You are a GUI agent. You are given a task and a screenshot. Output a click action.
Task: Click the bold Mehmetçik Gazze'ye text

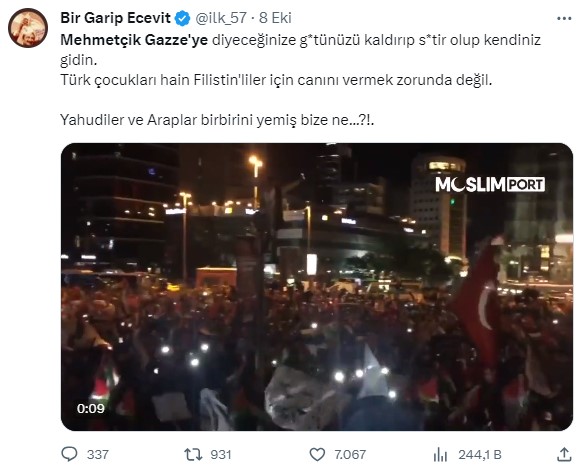click(x=134, y=40)
